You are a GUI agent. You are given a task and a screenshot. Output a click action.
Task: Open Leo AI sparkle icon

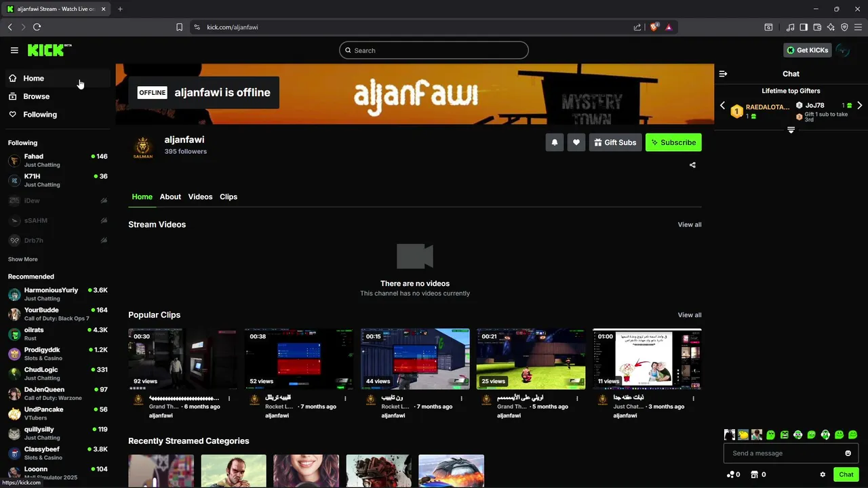click(831, 27)
